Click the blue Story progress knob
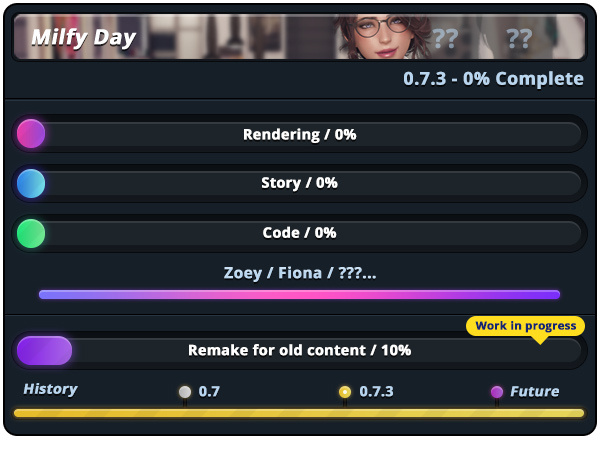Image resolution: width=600 pixels, height=449 pixels. 31,183
